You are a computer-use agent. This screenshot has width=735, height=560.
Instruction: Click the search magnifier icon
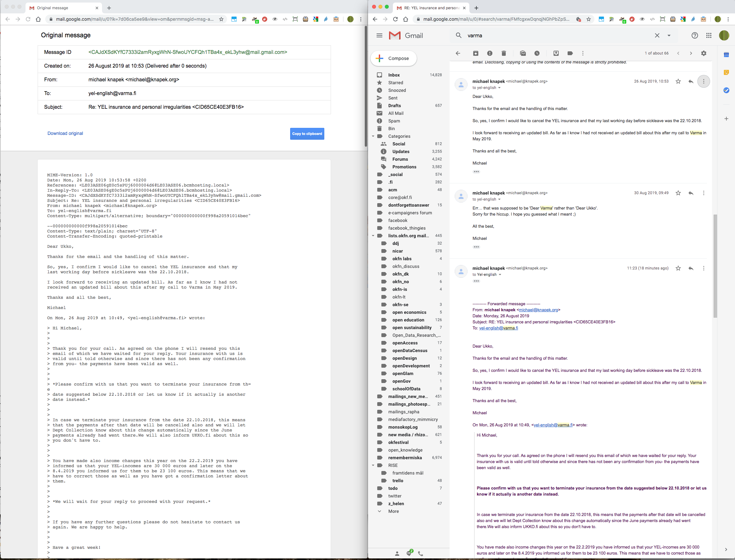[459, 35]
